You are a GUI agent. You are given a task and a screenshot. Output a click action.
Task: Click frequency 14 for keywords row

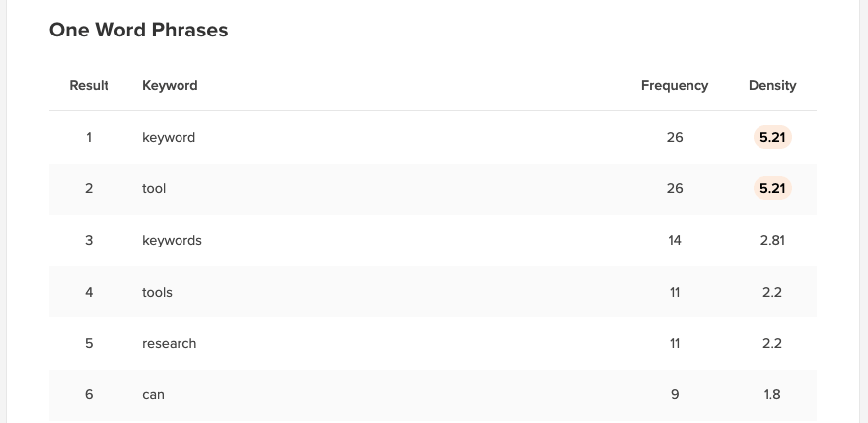[x=675, y=241]
